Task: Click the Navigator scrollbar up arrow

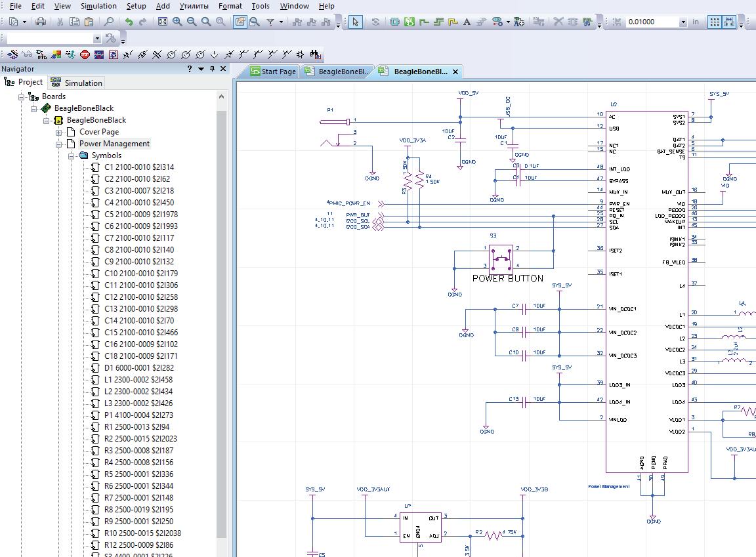Action: [x=221, y=96]
